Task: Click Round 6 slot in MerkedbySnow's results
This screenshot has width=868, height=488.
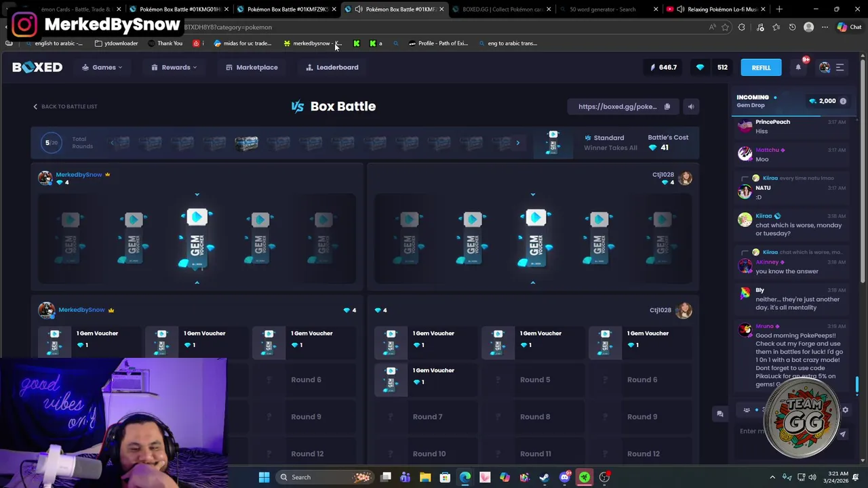Action: (306, 380)
